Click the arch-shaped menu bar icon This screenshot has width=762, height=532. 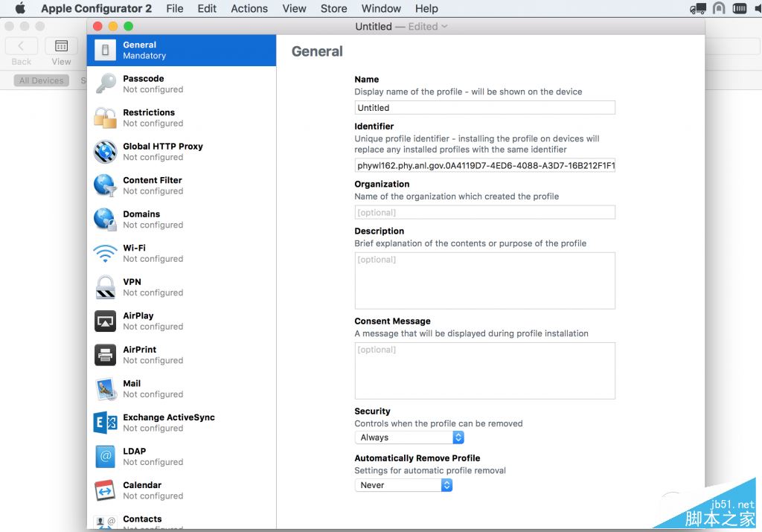(719, 8)
